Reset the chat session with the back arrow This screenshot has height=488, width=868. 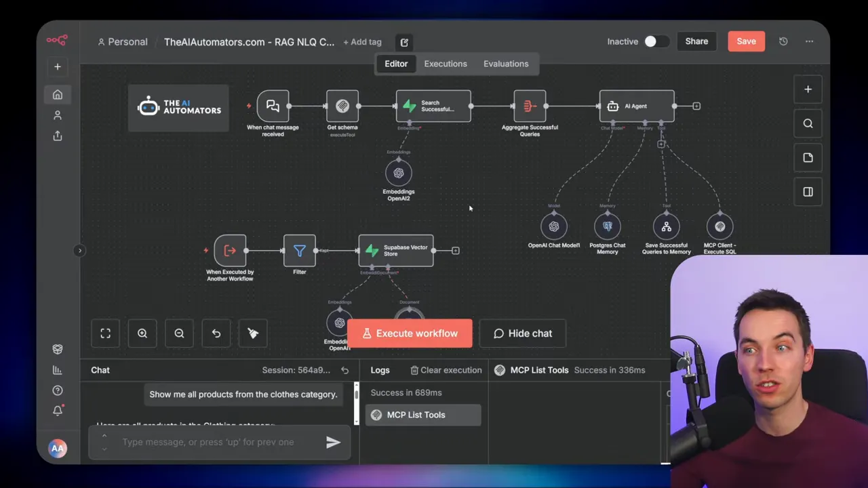click(344, 370)
